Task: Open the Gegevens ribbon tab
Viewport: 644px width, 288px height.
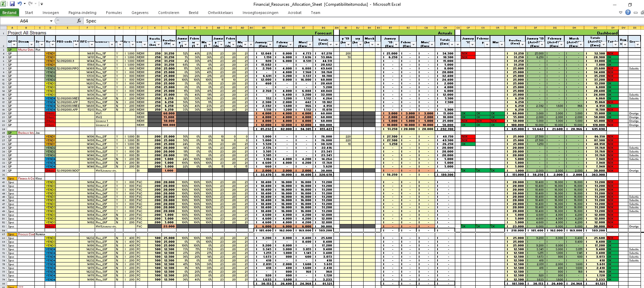Action: 140,13
